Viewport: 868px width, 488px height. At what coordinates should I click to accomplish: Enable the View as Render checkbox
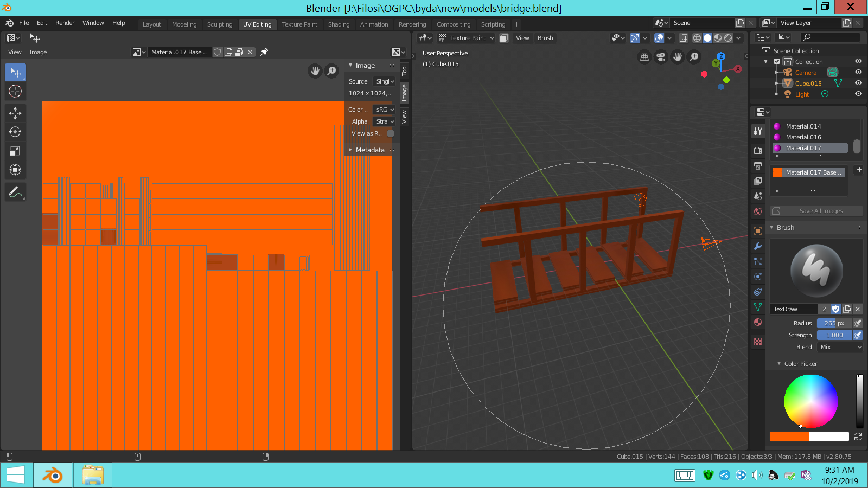click(x=391, y=133)
